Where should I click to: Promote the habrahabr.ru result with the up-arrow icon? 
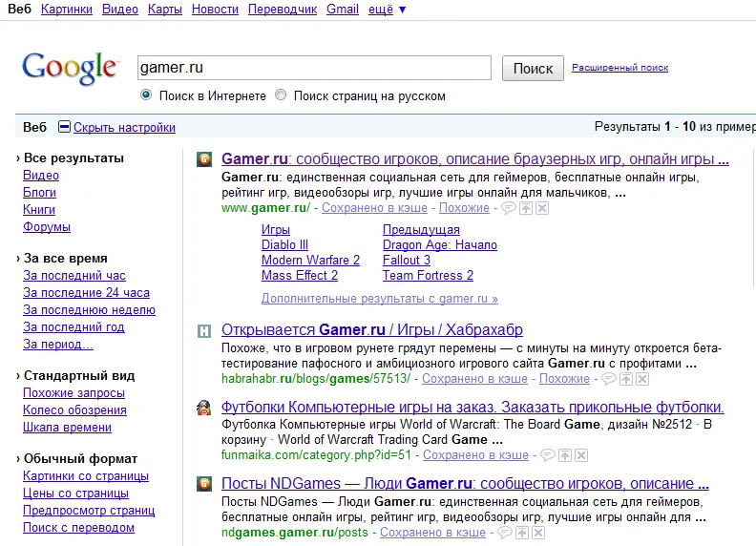pos(625,379)
